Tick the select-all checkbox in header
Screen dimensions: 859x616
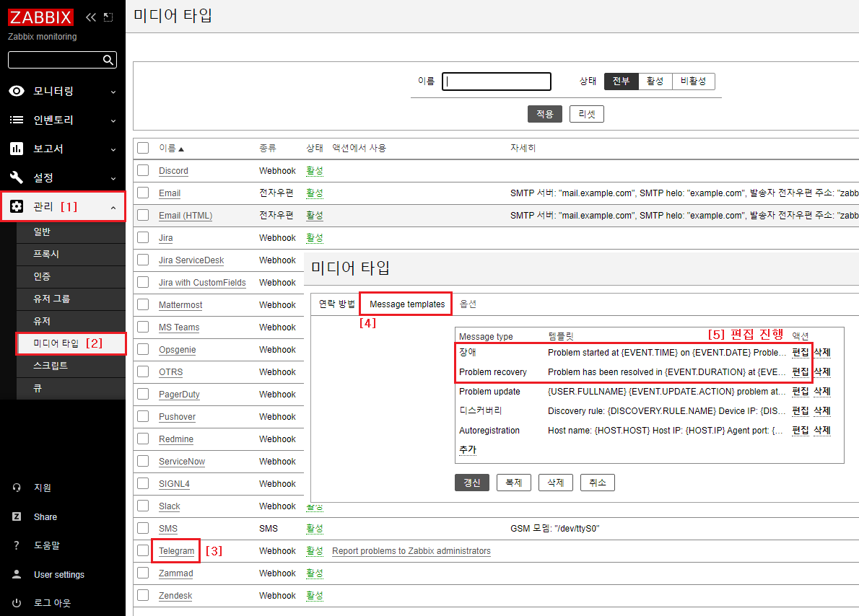(143, 148)
